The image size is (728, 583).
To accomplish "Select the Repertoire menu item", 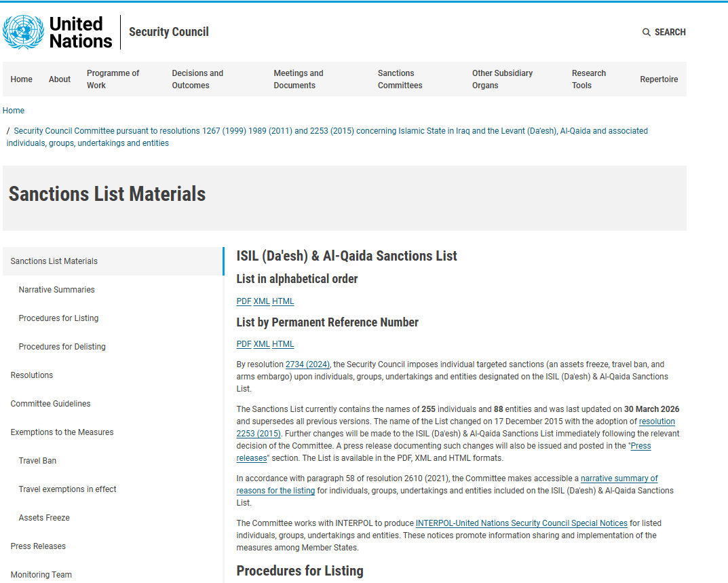I will pyautogui.click(x=659, y=79).
